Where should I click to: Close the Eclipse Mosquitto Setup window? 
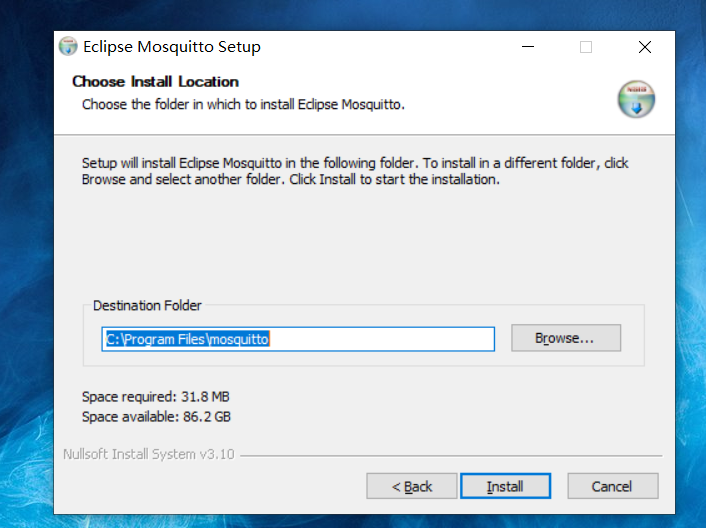pos(645,47)
